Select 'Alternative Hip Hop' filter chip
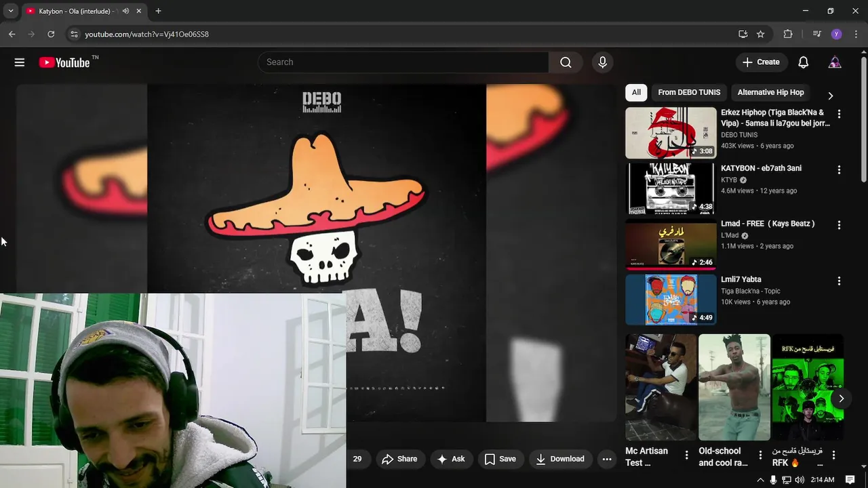Image resolution: width=868 pixels, height=488 pixels. point(770,92)
